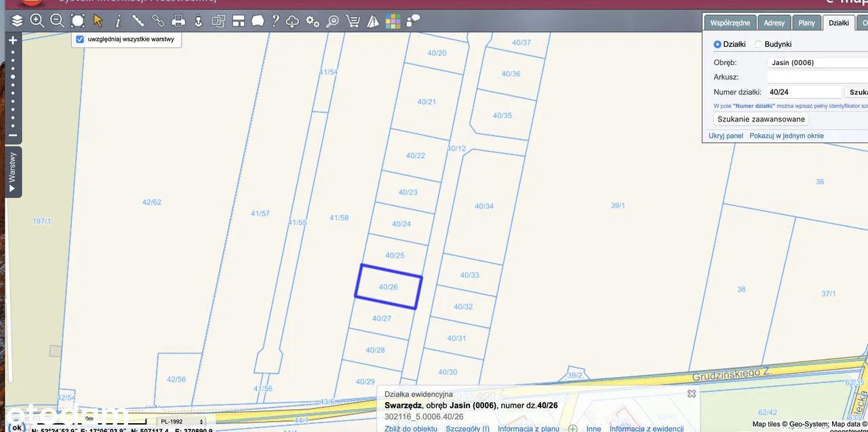Click the Szukanie zaawansowane button

point(761,119)
